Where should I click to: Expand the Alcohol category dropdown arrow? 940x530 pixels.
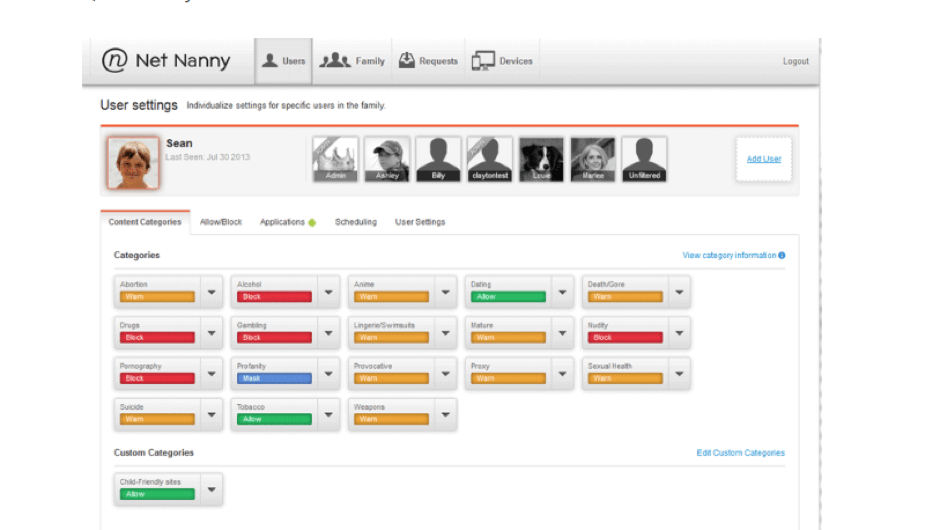[x=328, y=293]
